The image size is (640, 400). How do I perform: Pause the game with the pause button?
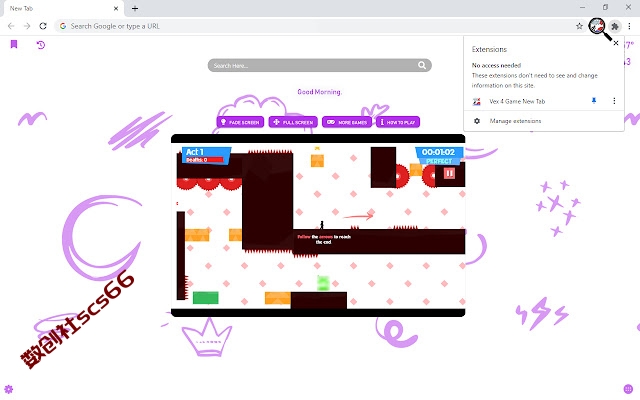point(449,173)
